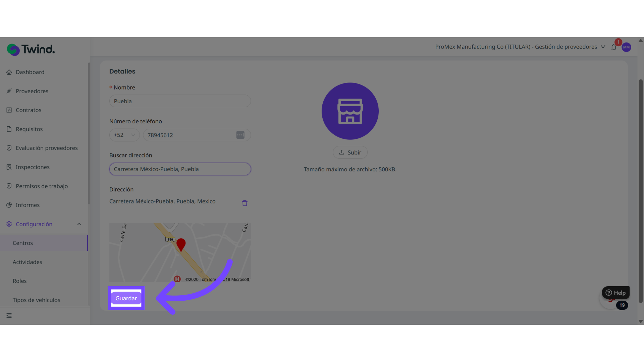
Task: Click the MM user avatar
Action: pos(626,47)
